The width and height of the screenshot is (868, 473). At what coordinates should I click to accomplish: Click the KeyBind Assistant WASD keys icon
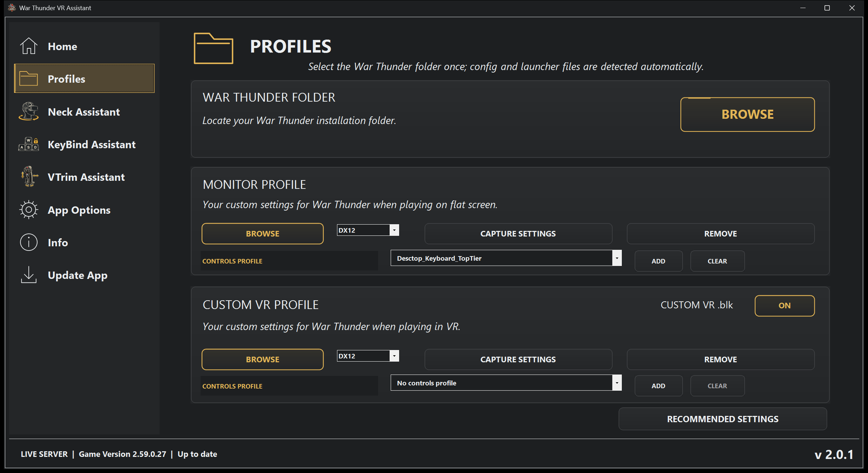tap(28, 144)
